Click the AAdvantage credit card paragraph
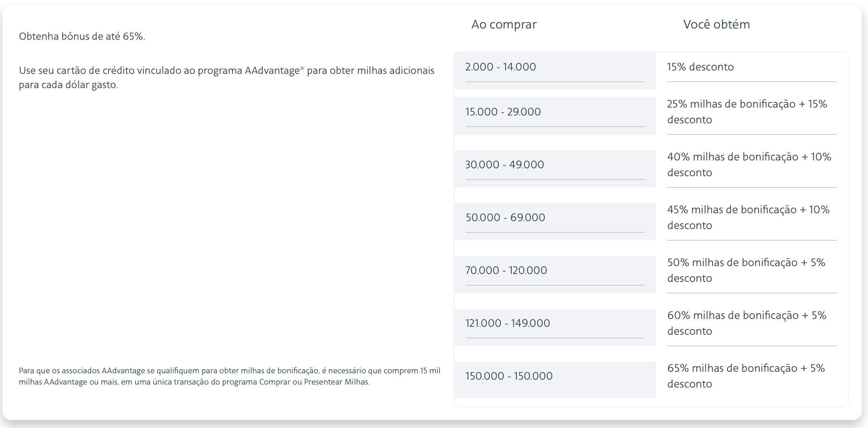 227,78
